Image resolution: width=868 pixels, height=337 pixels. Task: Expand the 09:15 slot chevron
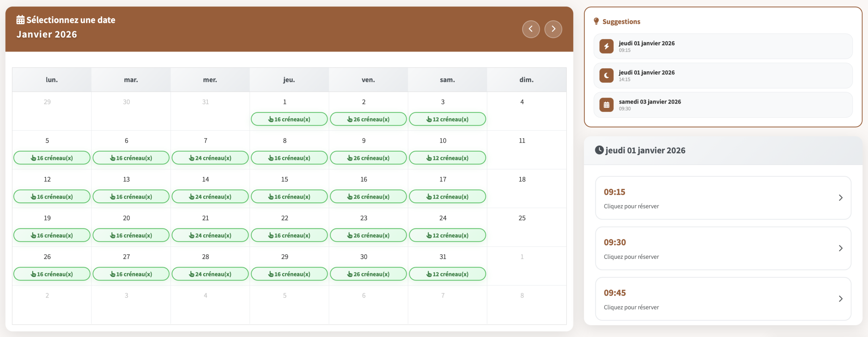click(841, 198)
